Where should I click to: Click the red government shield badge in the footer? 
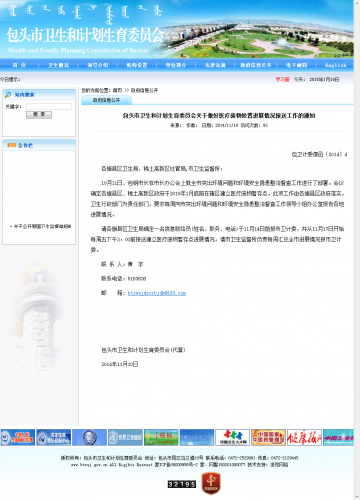pyautogui.click(x=211, y=484)
